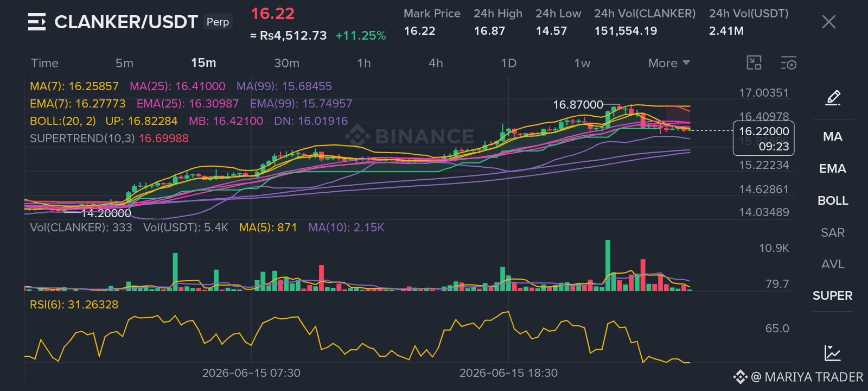Click the 15.22234 price axis label
The width and height of the screenshot is (868, 391).
point(764,165)
